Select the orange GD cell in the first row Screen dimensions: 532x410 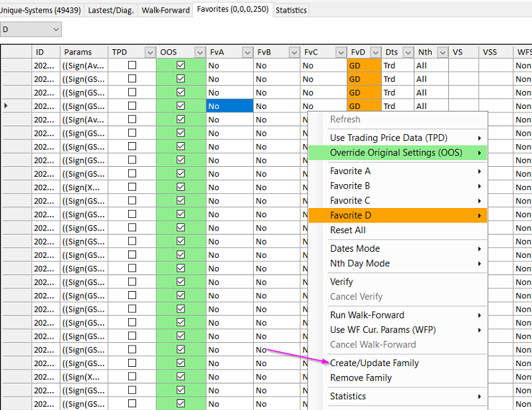pos(363,65)
